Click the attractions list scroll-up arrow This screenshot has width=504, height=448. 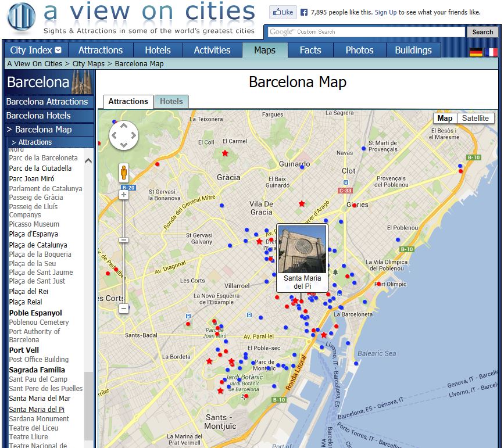coord(88,161)
